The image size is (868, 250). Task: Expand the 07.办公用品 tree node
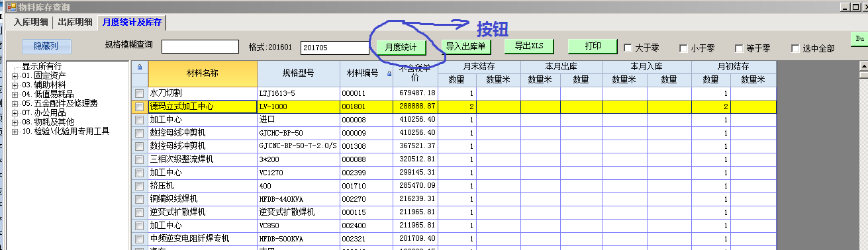coord(15,113)
